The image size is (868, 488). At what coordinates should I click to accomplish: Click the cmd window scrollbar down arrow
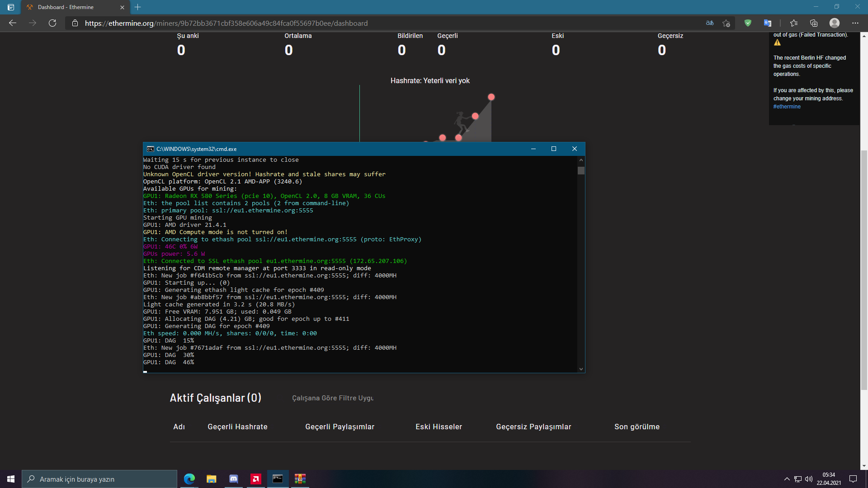click(x=581, y=369)
